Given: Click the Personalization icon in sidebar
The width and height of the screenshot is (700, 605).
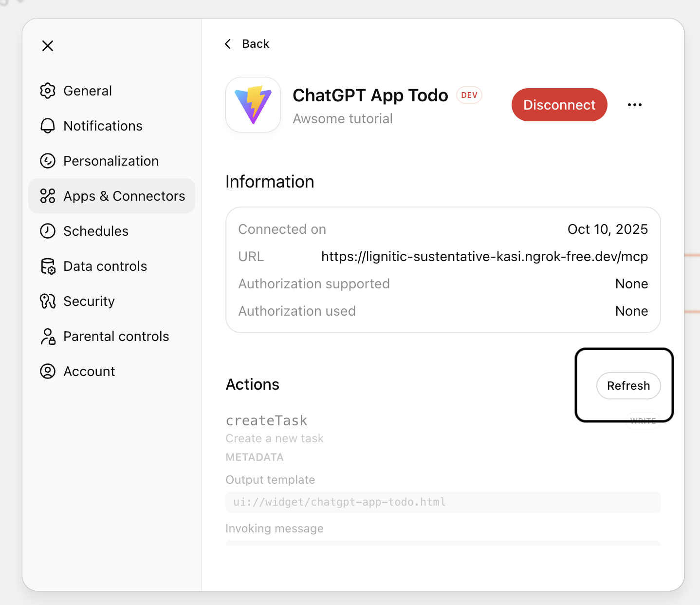Looking at the screenshot, I should [48, 161].
